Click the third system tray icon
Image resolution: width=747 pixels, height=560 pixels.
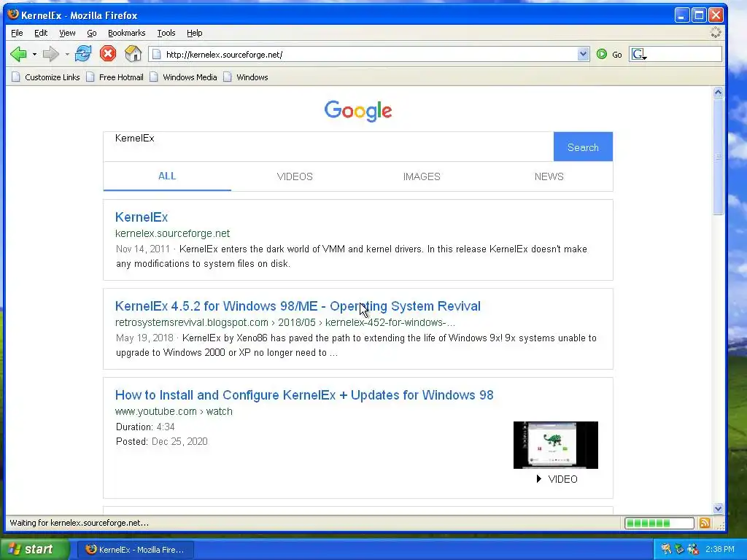tap(693, 550)
